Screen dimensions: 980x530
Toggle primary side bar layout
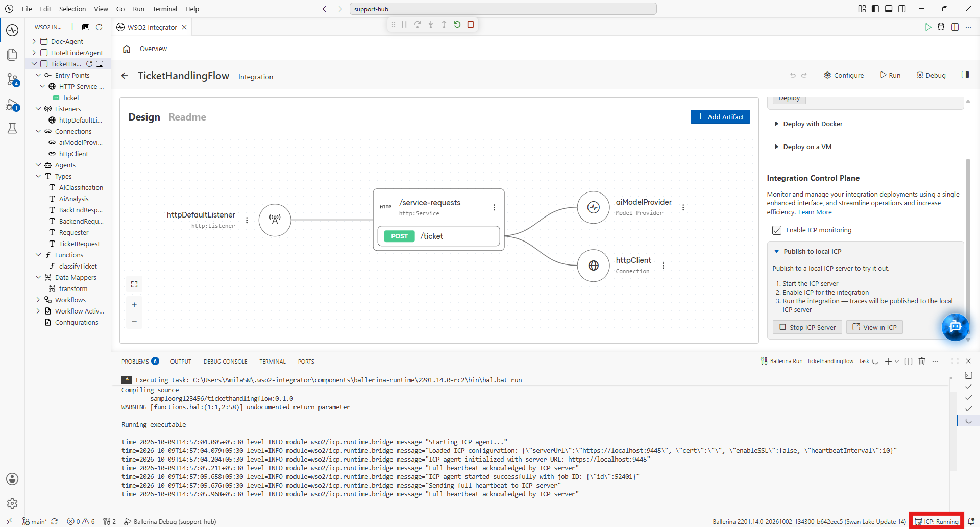[x=875, y=9]
